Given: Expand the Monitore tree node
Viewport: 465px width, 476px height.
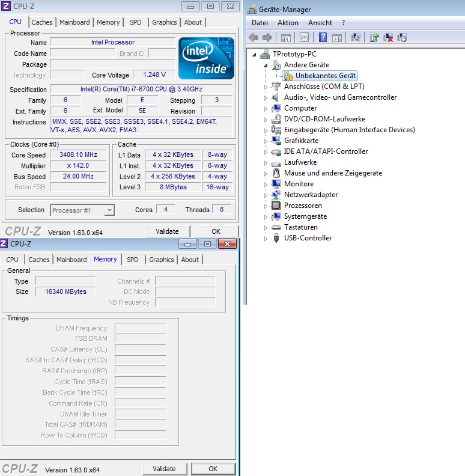Looking at the screenshot, I should pyautogui.click(x=266, y=185).
